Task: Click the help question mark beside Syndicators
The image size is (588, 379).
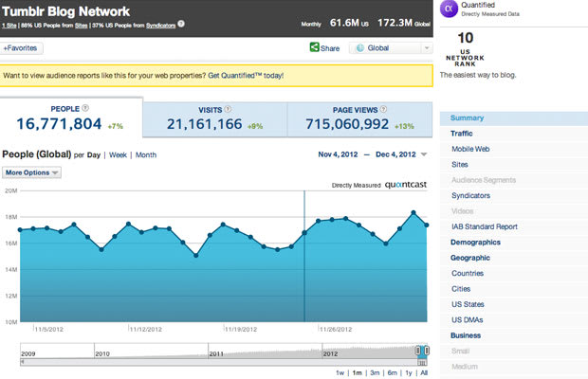Action: pyautogui.click(x=181, y=24)
